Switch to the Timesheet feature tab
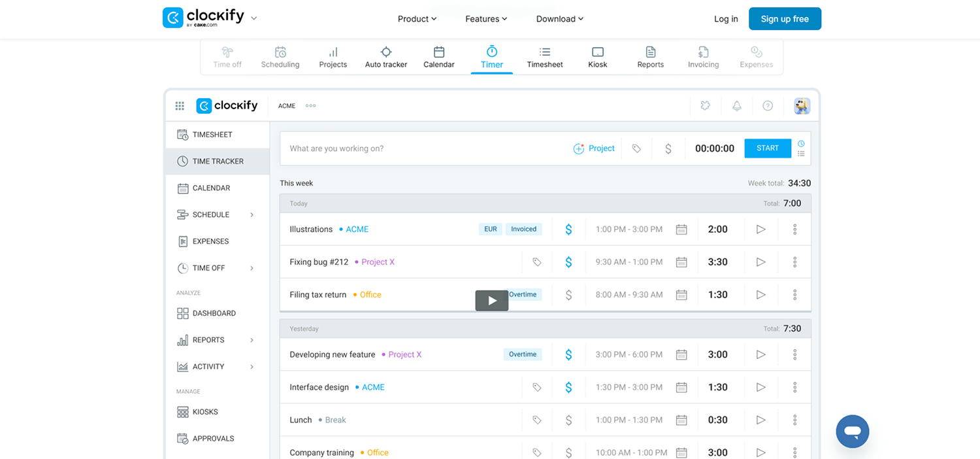980x459 pixels. 545,58
